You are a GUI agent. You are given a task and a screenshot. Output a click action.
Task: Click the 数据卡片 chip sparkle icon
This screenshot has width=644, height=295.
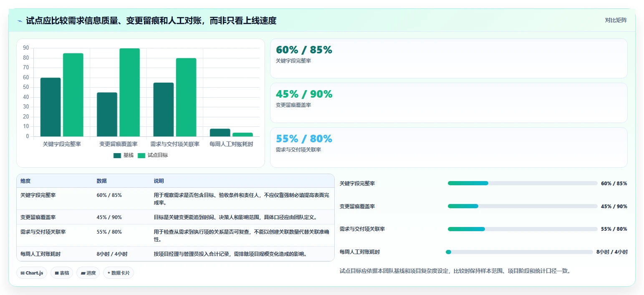coord(109,273)
